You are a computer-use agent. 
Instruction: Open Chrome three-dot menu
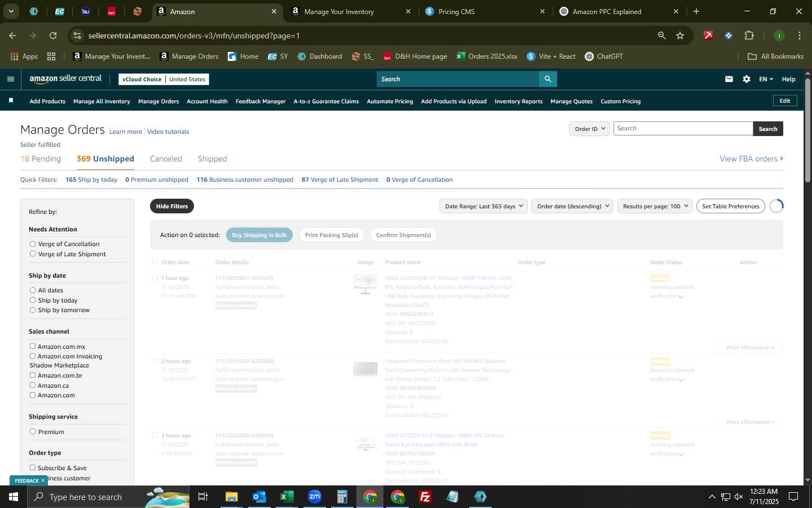799,36
